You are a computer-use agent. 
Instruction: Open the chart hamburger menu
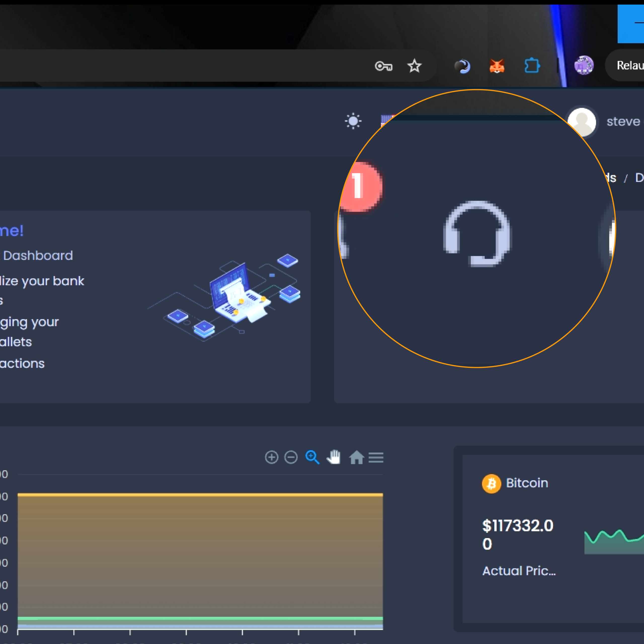(x=376, y=457)
